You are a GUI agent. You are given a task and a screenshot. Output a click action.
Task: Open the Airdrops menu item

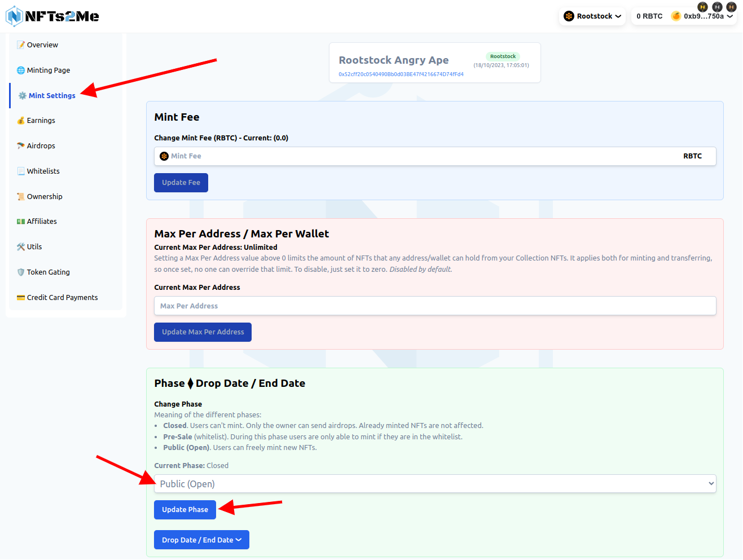coord(65,145)
